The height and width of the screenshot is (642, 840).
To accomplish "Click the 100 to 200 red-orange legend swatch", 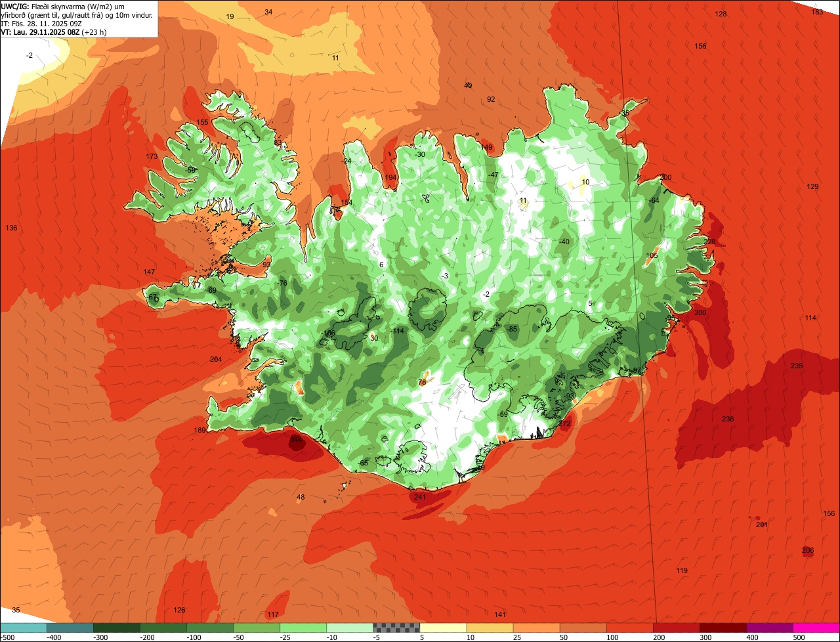I will pyautogui.click(x=629, y=628).
